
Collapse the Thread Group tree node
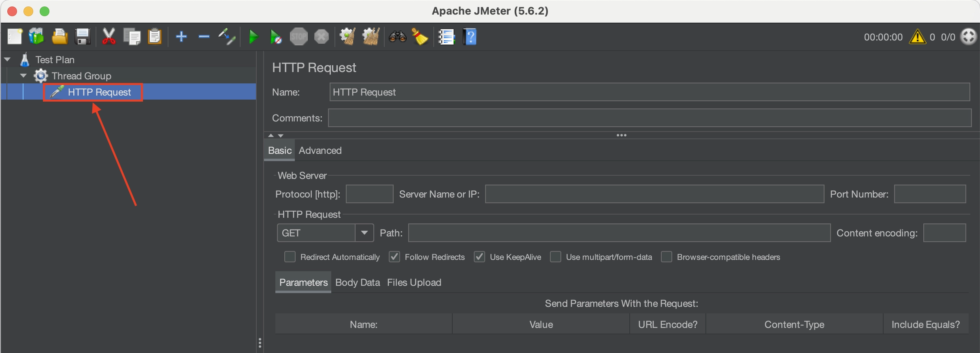click(x=23, y=76)
